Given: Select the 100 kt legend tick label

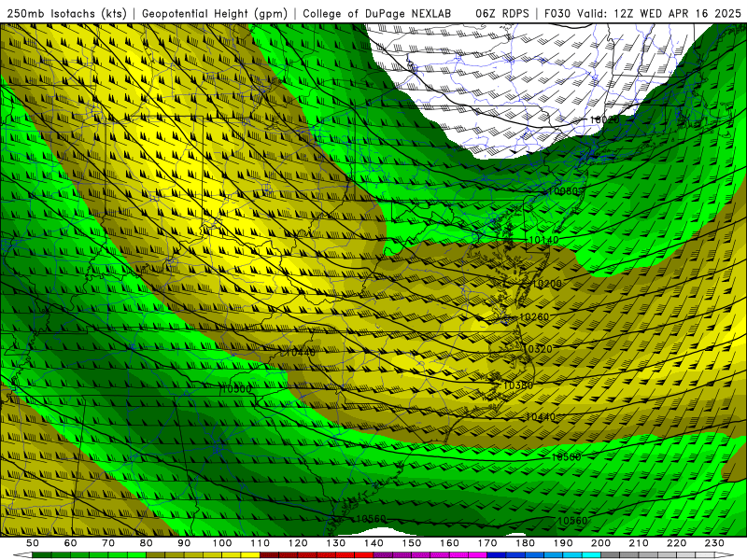Looking at the screenshot, I should [222, 543].
